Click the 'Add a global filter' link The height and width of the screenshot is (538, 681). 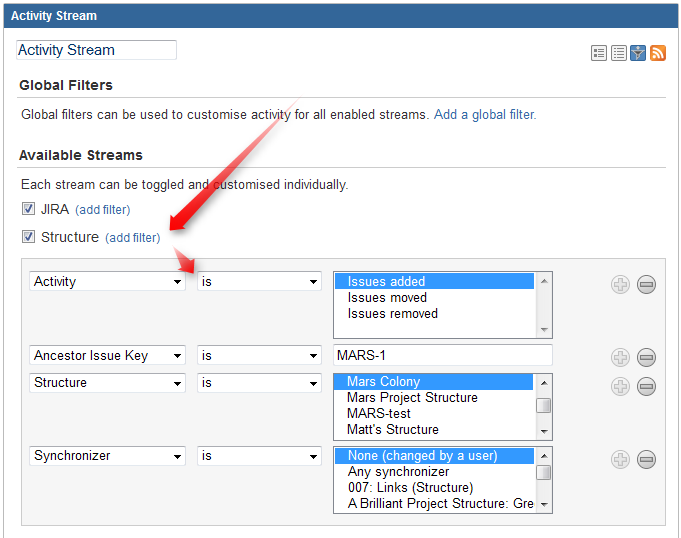coord(484,115)
